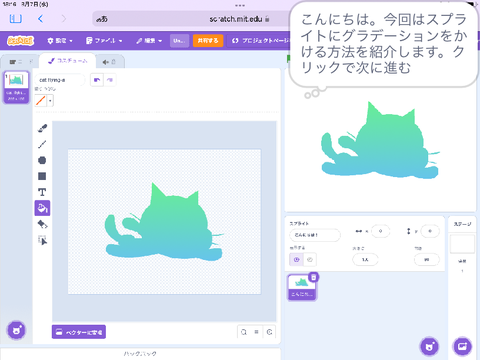Viewport: 480px width, 360px height.
Task: Edit the sprite x position field
Action: click(x=380, y=231)
